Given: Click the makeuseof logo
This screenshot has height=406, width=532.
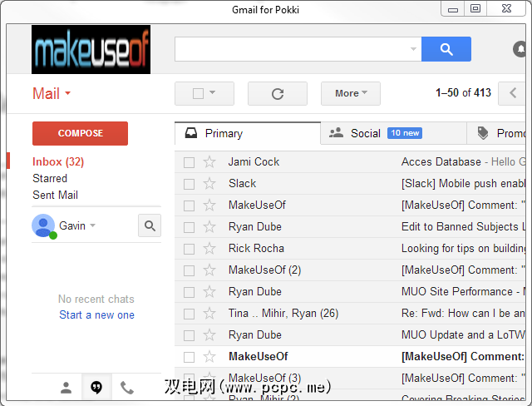Looking at the screenshot, I should pyautogui.click(x=91, y=50).
